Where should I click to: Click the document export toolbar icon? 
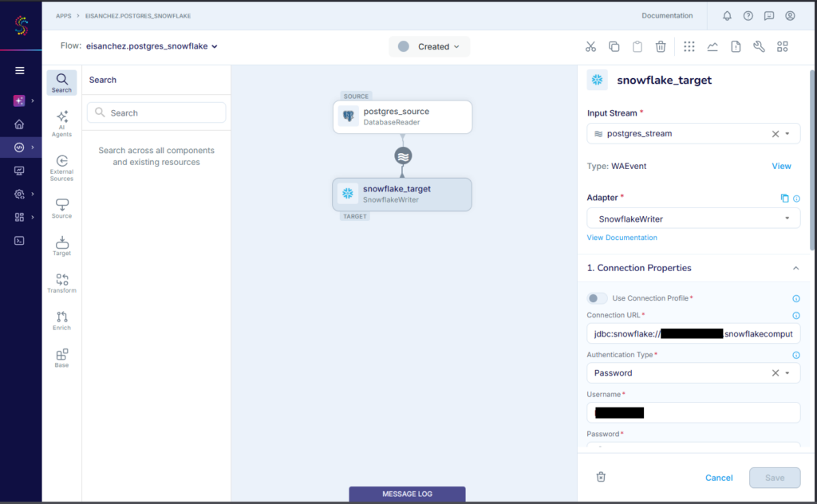click(736, 47)
